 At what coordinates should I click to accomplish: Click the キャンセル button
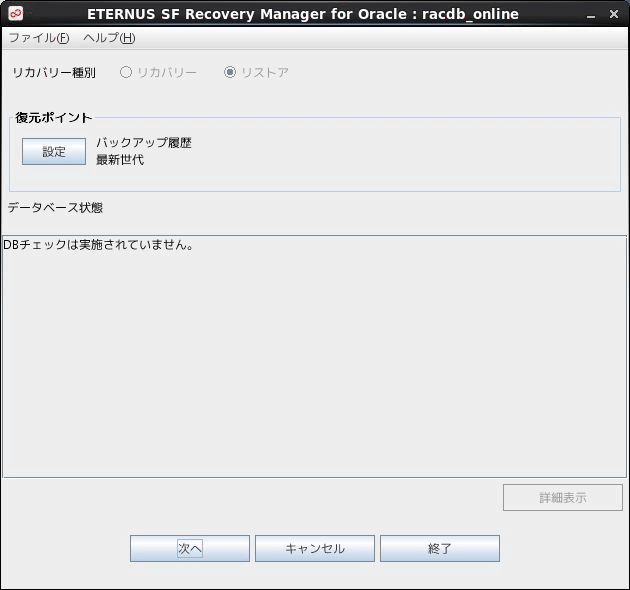point(315,549)
